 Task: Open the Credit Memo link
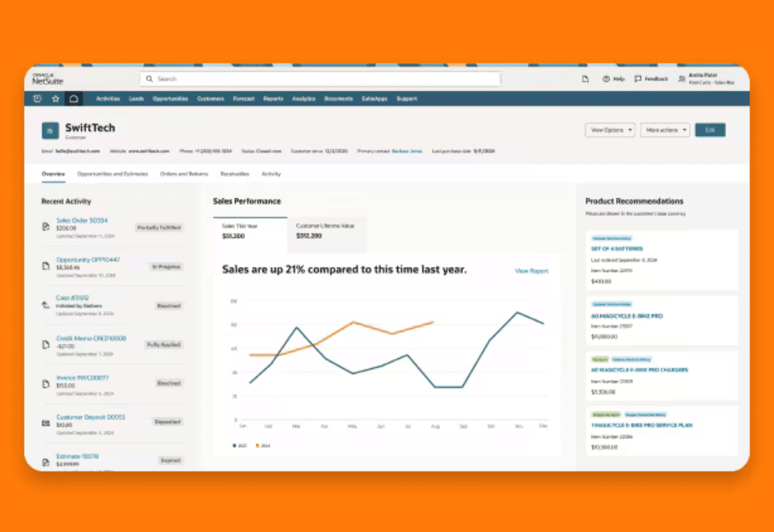pyautogui.click(x=91, y=339)
